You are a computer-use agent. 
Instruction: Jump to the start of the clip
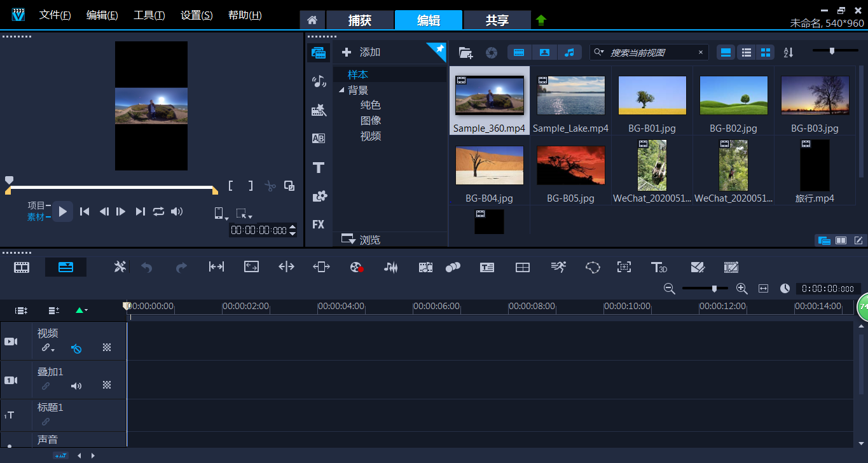[x=84, y=211]
